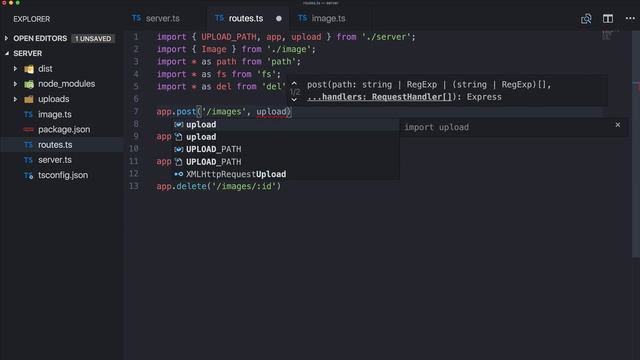The image size is (640, 360).
Task: Click the minimap at top right of editor
Action: (610, 35)
